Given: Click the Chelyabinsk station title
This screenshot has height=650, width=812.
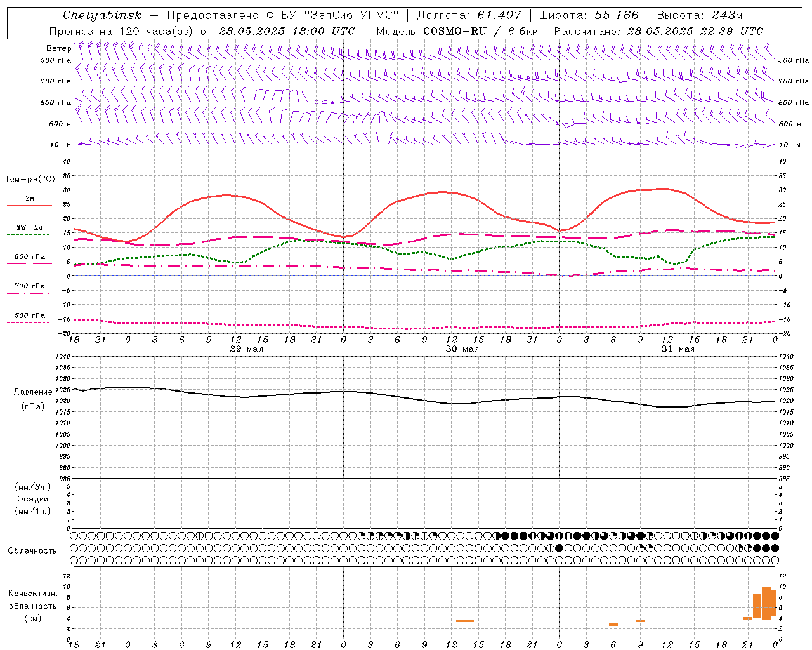Looking at the screenshot, I should (x=102, y=15).
